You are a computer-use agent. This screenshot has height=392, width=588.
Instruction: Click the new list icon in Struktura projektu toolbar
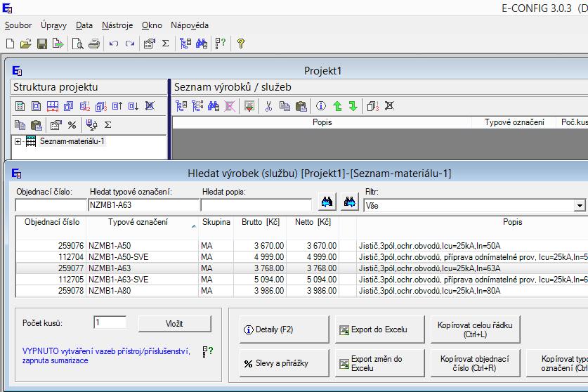point(20,106)
